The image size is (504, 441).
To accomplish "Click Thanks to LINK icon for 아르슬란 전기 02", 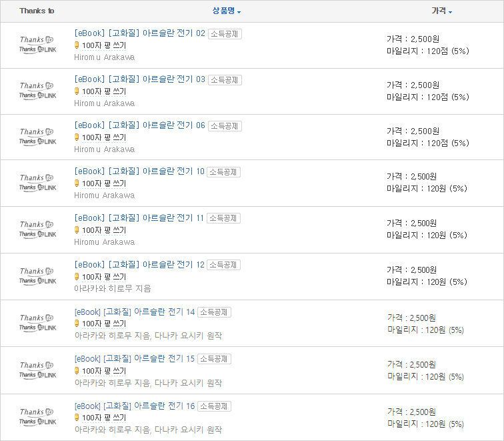I will coord(37,49).
